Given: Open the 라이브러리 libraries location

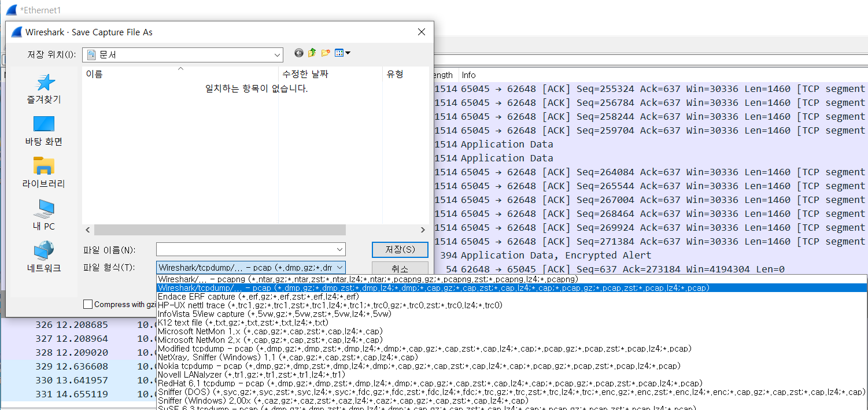Looking at the screenshot, I should (43, 173).
